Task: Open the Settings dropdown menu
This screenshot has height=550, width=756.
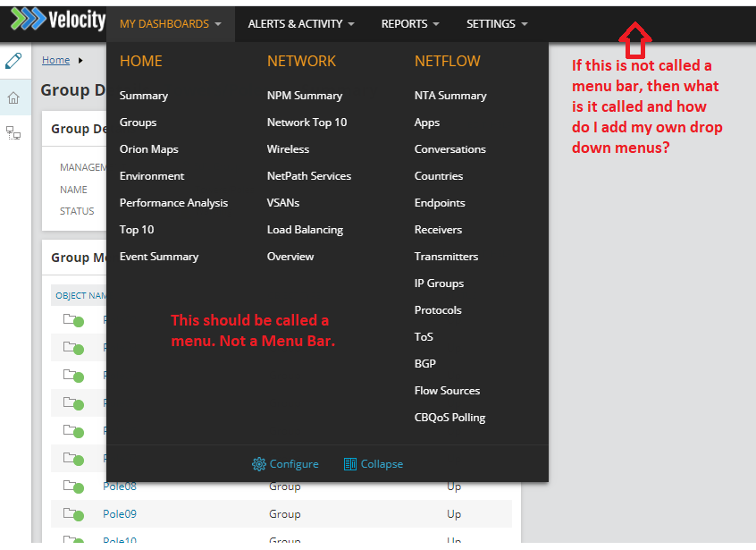Action: coord(497,23)
